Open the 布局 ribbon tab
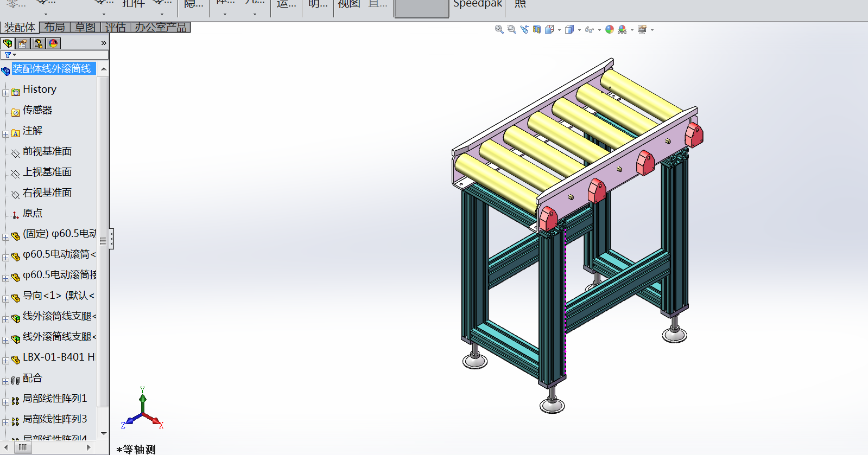Image resolution: width=868 pixels, height=455 pixels. tap(55, 27)
